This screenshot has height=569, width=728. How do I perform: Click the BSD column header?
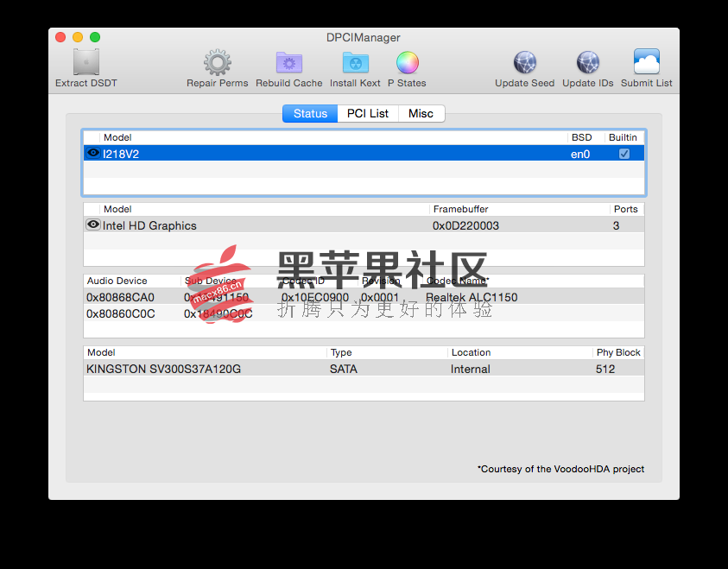582,137
